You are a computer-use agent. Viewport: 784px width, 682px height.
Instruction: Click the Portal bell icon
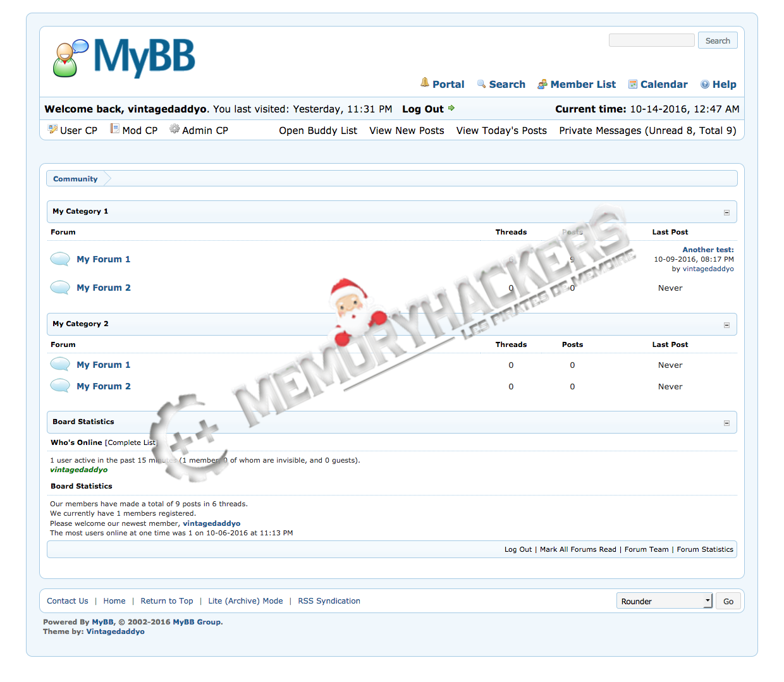click(x=425, y=83)
